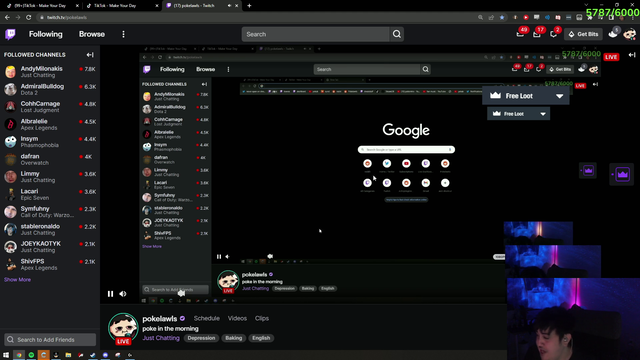The image size is (640, 360).
Task: Open the Following page
Action: [x=46, y=34]
